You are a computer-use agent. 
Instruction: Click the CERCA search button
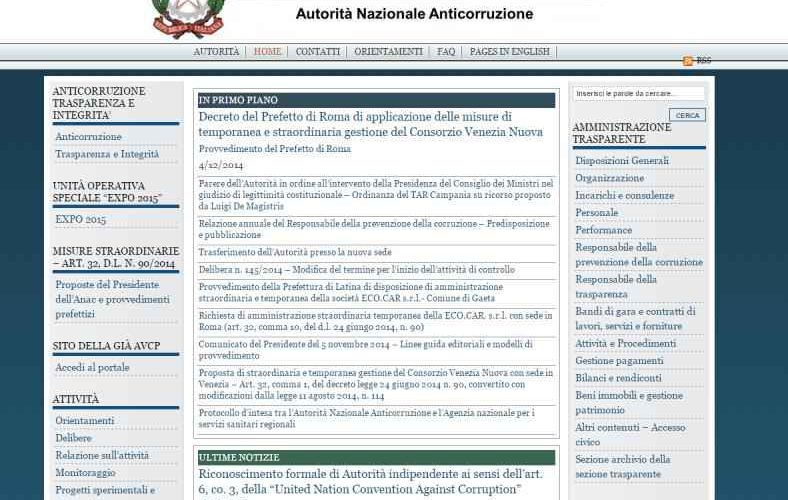(x=687, y=115)
